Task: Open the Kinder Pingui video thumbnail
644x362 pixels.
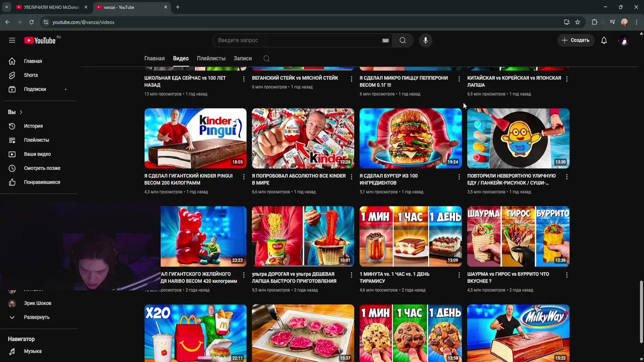Action: [x=195, y=138]
